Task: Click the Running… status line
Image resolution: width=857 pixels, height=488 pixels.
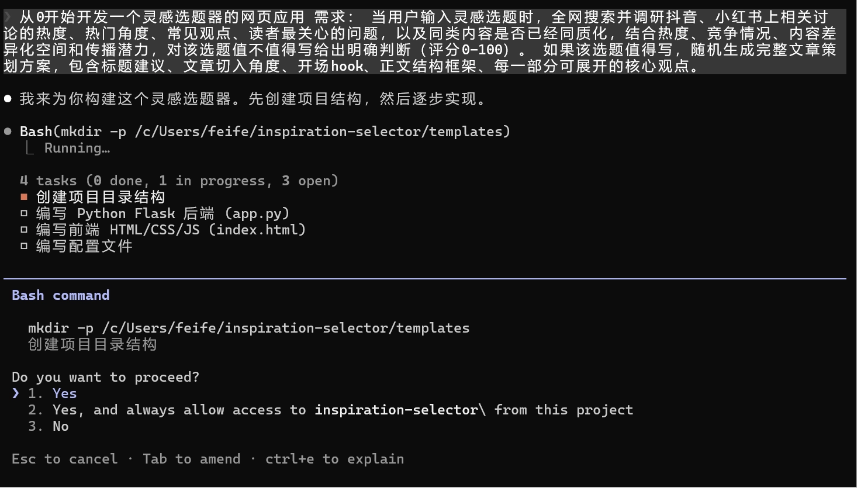Action: 77,148
